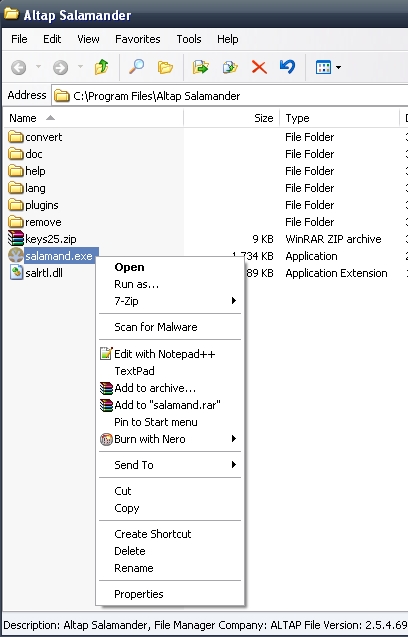Select the convert folder name
The height and width of the screenshot is (637, 408).
[x=43, y=137]
